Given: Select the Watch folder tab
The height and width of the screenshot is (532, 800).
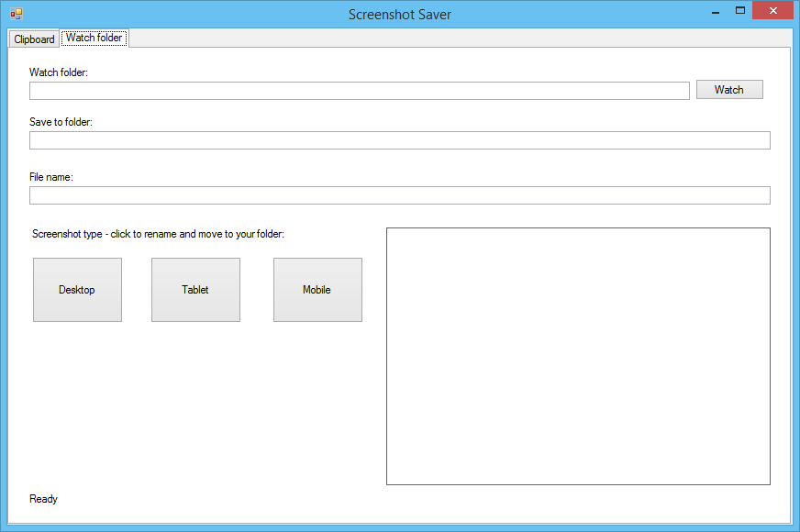Looking at the screenshot, I should (x=94, y=38).
